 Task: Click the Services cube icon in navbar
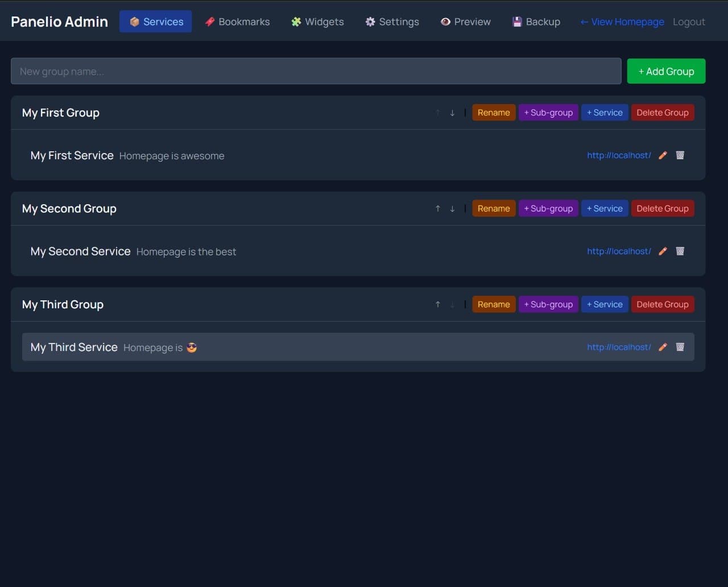(134, 22)
